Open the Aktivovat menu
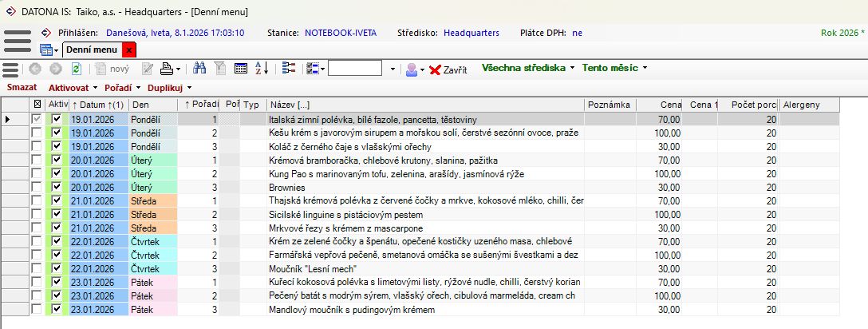The height and width of the screenshot is (329, 868). 73,87
